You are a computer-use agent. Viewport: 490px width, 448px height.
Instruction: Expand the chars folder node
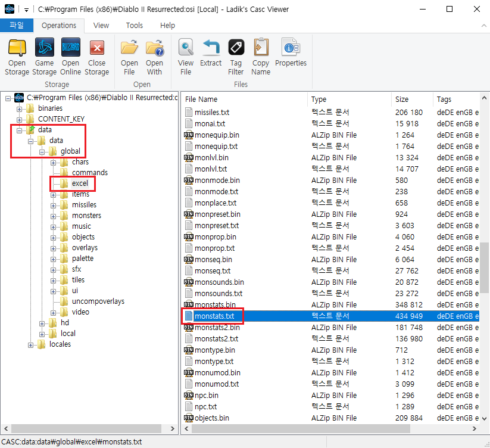click(x=53, y=163)
